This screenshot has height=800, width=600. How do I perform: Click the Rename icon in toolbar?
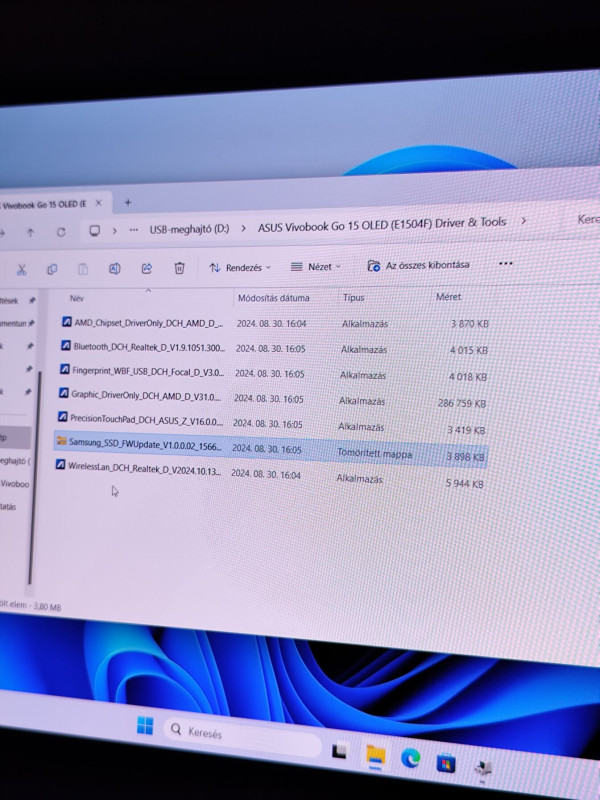click(x=115, y=268)
